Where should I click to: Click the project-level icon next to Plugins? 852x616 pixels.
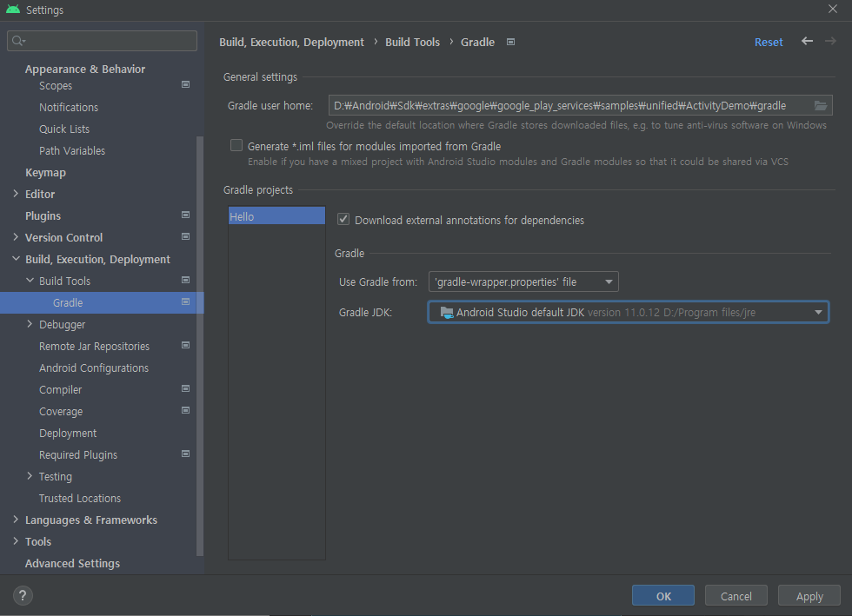point(185,215)
